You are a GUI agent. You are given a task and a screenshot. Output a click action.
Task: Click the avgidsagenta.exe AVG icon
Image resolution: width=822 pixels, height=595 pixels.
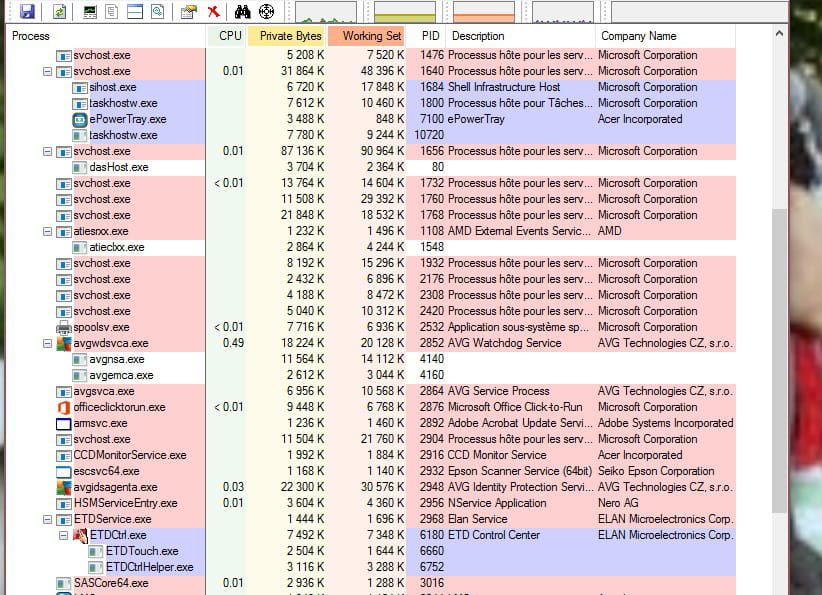pyautogui.click(x=63, y=488)
